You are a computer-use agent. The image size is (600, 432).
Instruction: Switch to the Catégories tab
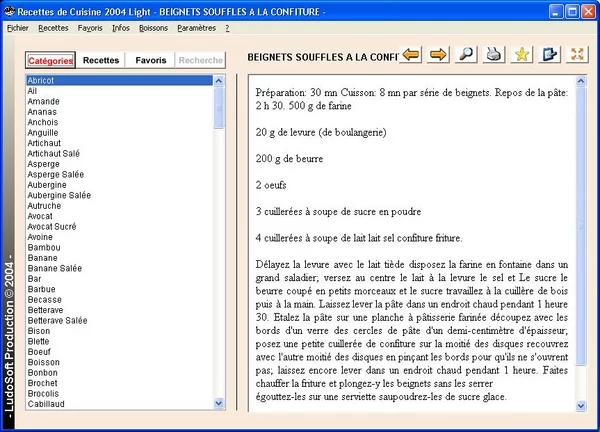51,60
